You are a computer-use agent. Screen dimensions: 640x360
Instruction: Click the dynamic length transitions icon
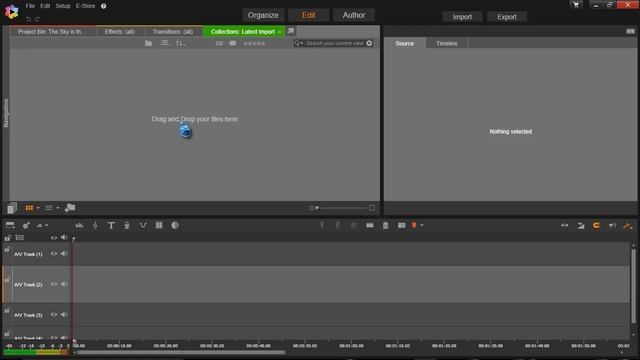tap(580, 225)
